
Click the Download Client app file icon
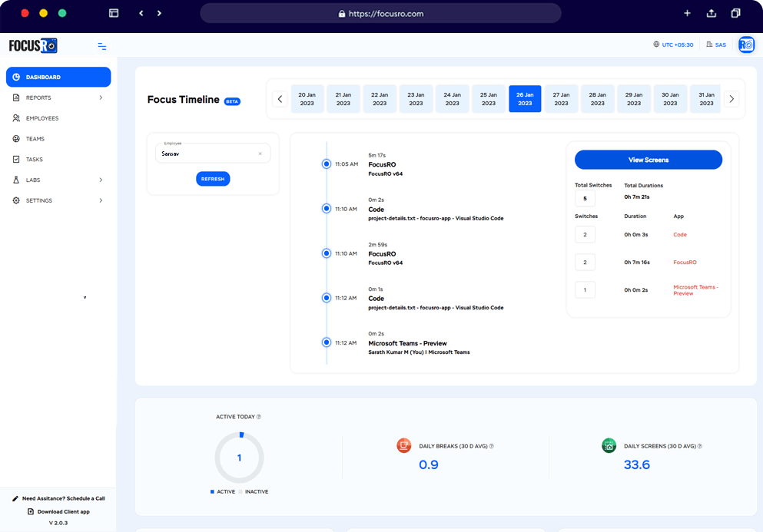[31, 511]
